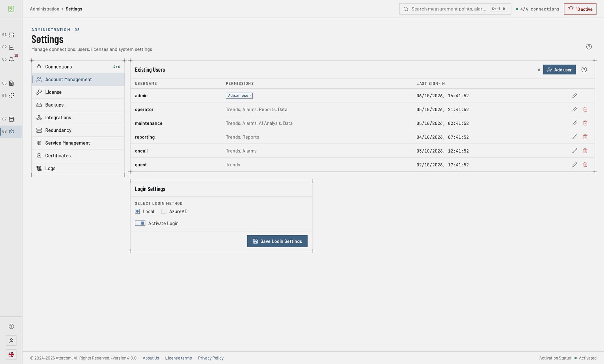Image resolution: width=604 pixels, height=364 pixels.
Task: Edit the reporting user with pencil icon
Action: point(575,137)
